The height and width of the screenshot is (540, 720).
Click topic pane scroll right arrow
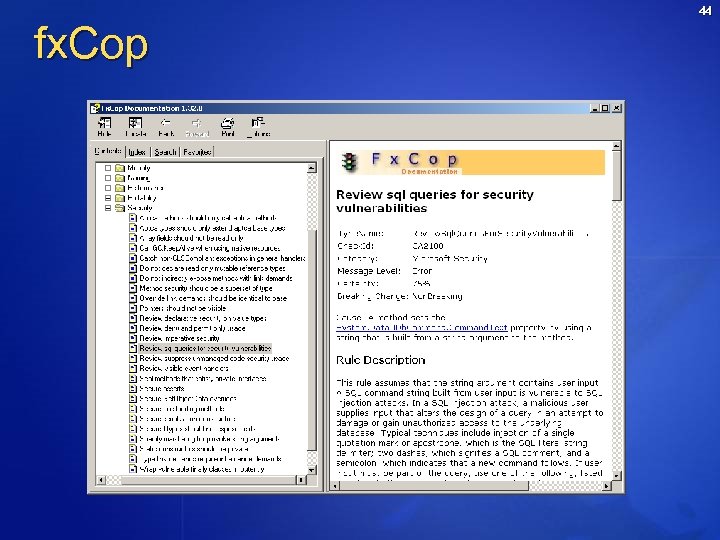[x=607, y=486]
